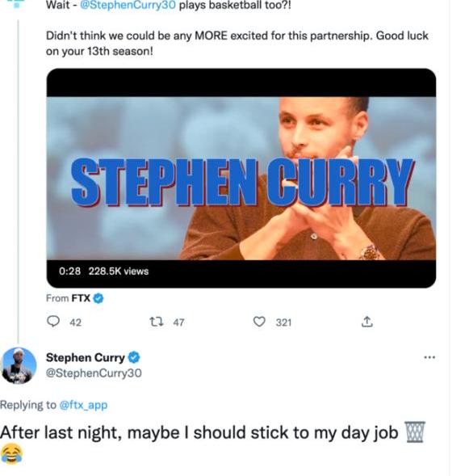
Task: Click the 321 likes count
Action: (x=283, y=322)
